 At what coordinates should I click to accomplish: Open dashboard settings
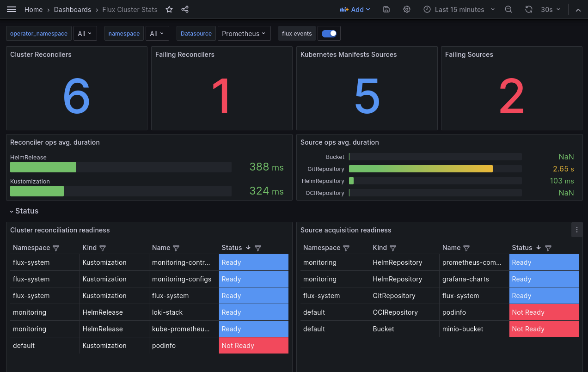click(406, 9)
